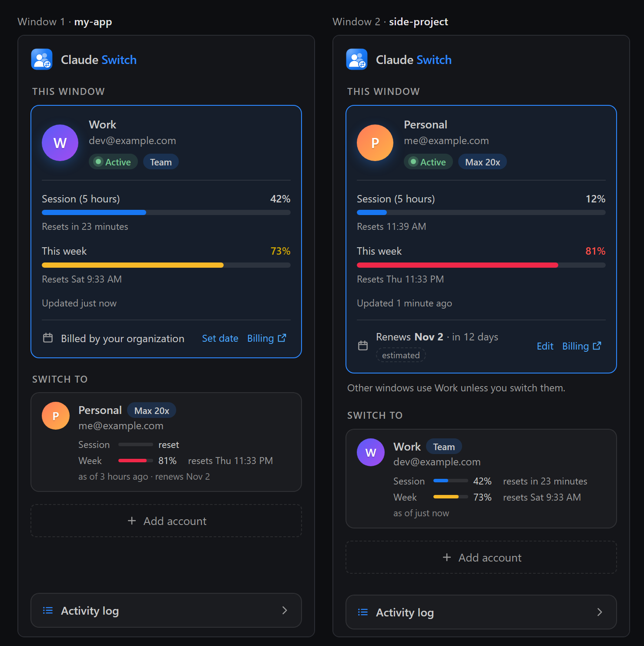
Task: Click Active status badge in Work card
Action: [113, 162]
